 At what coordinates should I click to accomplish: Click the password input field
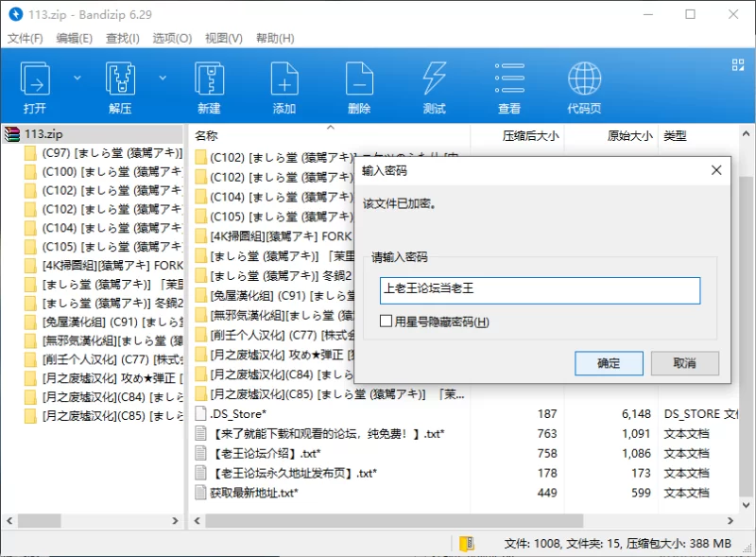coord(539,290)
